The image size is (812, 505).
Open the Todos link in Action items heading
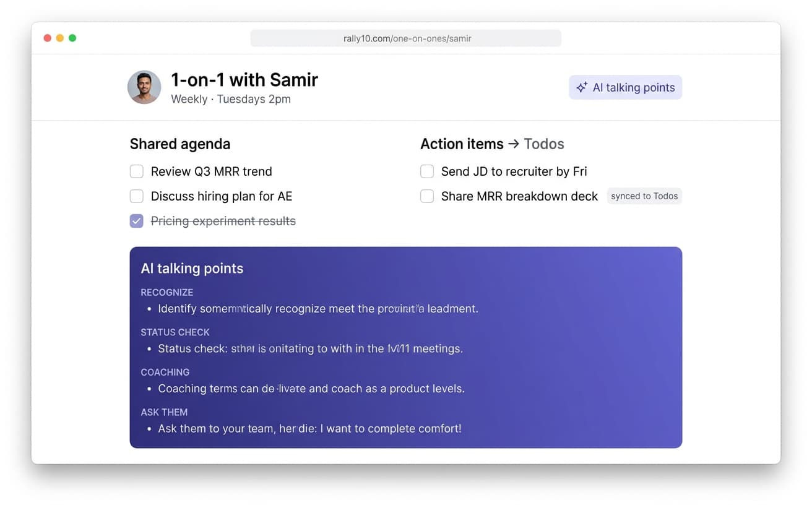pyautogui.click(x=544, y=144)
